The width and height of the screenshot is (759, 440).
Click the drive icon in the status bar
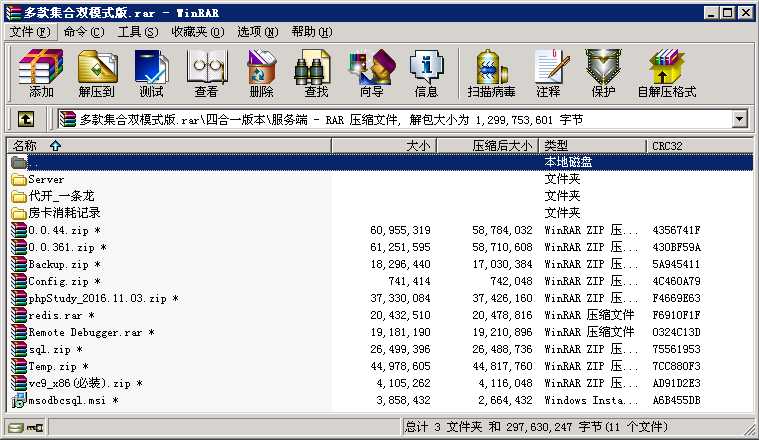pos(15,427)
